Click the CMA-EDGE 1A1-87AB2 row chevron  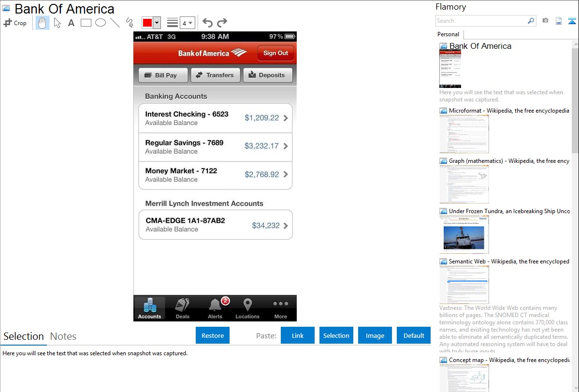286,226
